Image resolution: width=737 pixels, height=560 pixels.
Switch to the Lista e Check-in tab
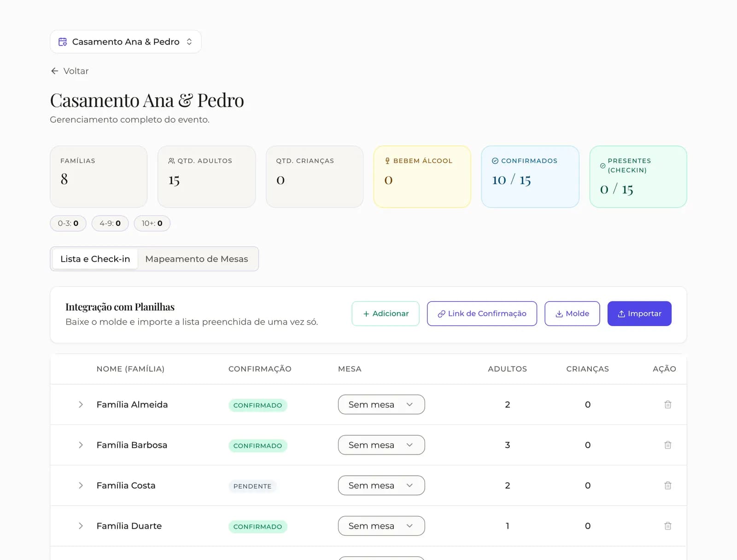coord(95,259)
